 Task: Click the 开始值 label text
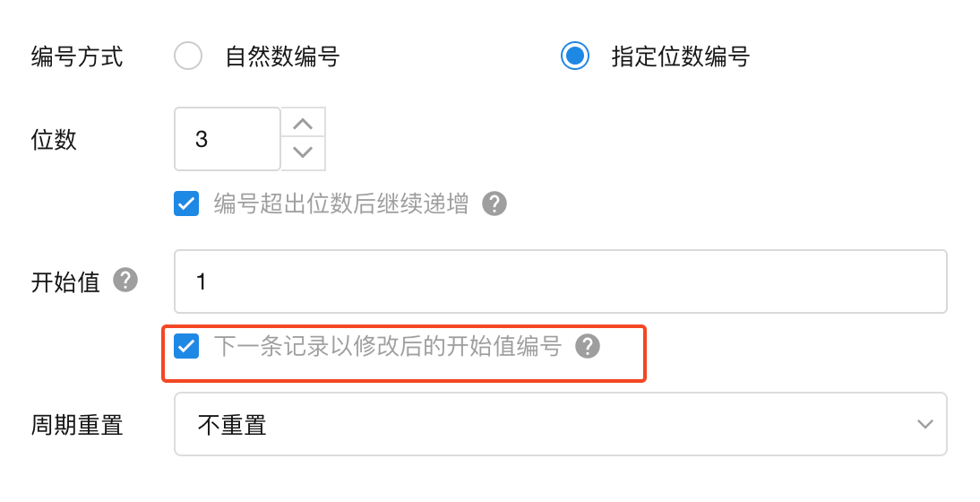click(x=65, y=281)
